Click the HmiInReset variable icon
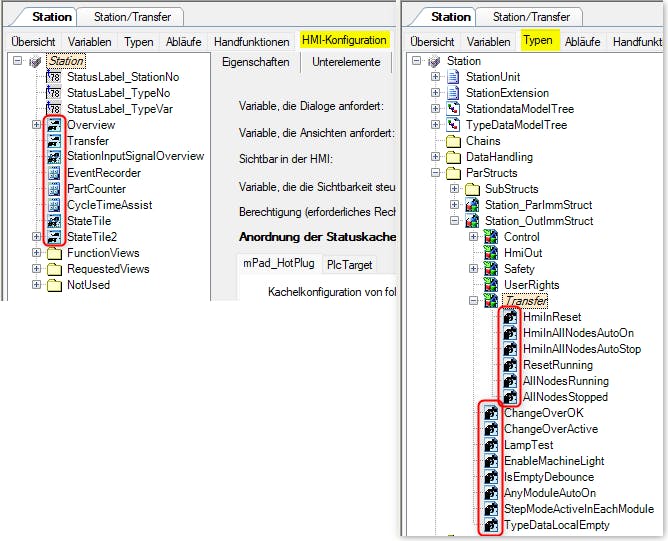 click(x=510, y=317)
